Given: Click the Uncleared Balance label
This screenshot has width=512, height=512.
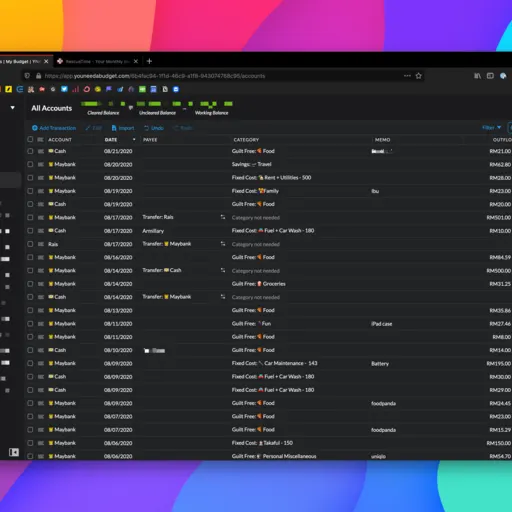Looking at the screenshot, I should pyautogui.click(x=157, y=113).
